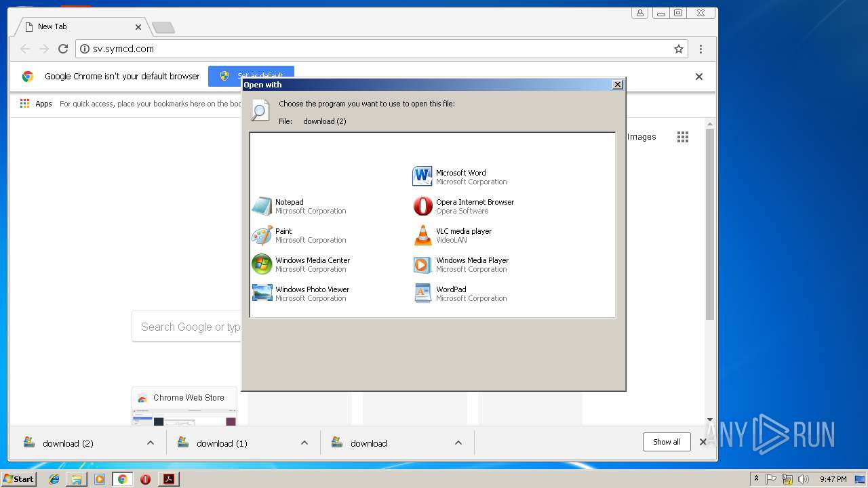The image size is (868, 488).
Task: Click the Search Google box
Action: tap(186, 327)
